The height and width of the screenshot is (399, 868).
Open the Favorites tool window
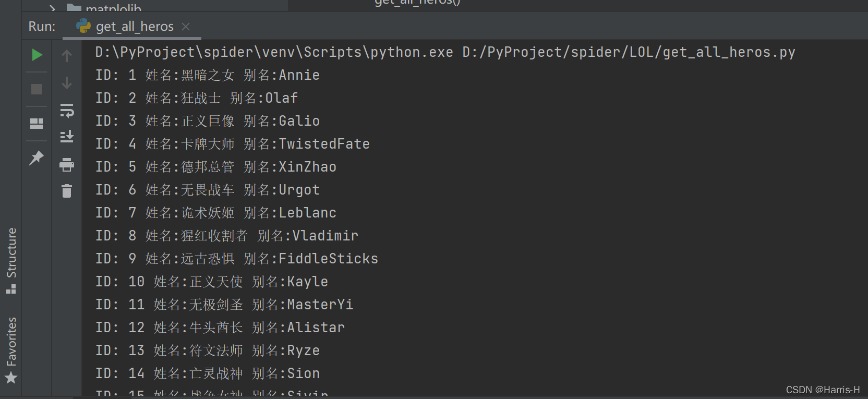coord(11,344)
